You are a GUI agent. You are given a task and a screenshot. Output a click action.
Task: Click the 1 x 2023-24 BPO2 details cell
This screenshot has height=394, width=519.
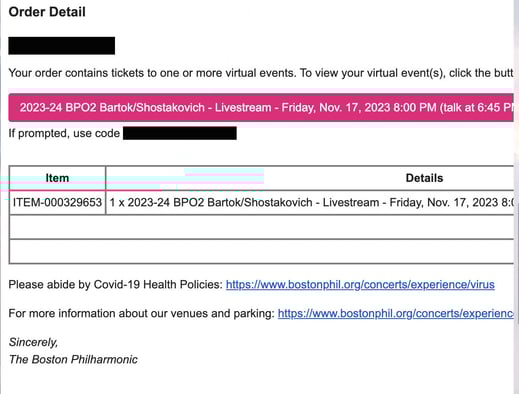pyautogui.click(x=310, y=203)
